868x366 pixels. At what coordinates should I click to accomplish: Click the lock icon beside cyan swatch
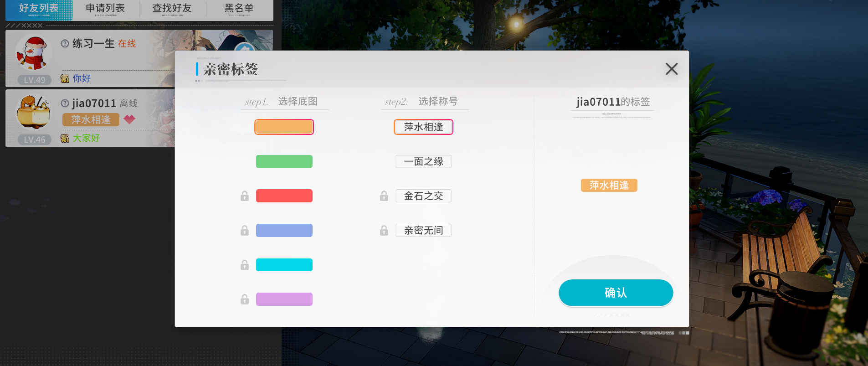[245, 265]
